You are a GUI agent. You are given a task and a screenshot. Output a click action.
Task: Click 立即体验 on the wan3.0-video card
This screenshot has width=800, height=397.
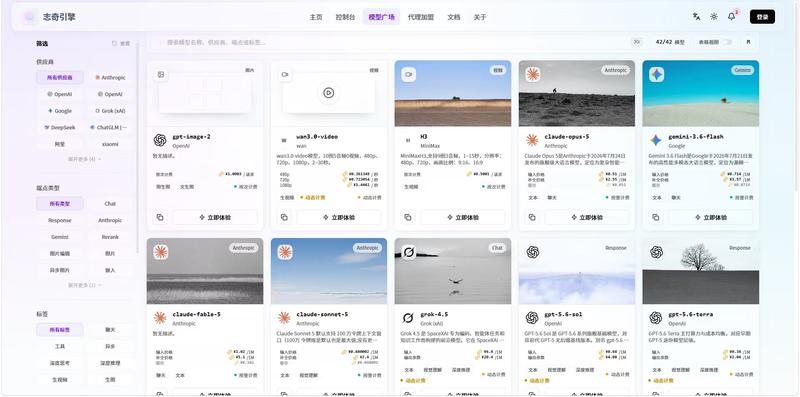coord(339,217)
